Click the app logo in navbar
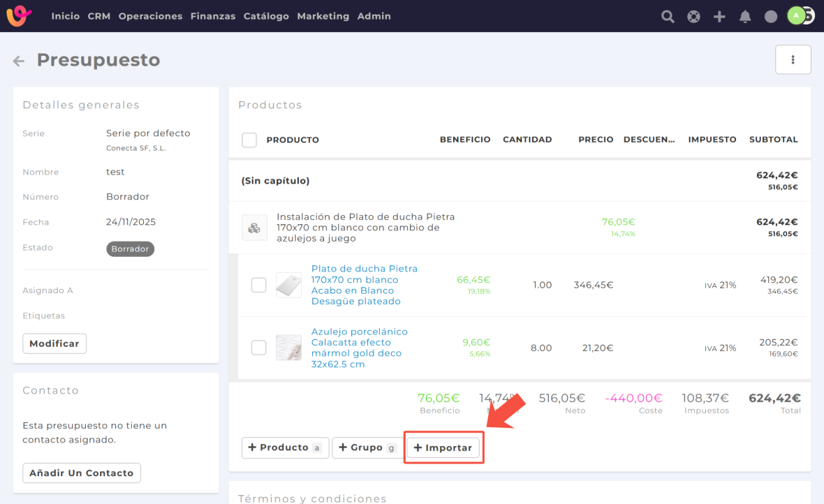The image size is (824, 504). tap(20, 16)
